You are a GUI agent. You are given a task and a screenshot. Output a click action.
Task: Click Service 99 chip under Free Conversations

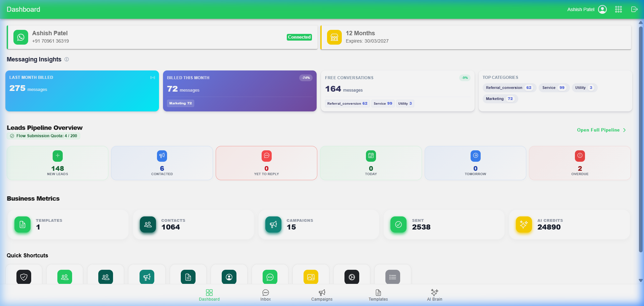383,103
